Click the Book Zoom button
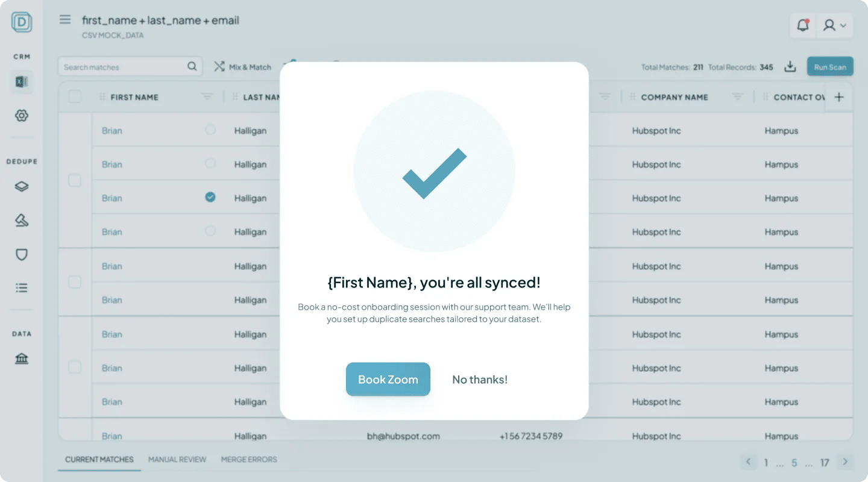 coord(388,380)
